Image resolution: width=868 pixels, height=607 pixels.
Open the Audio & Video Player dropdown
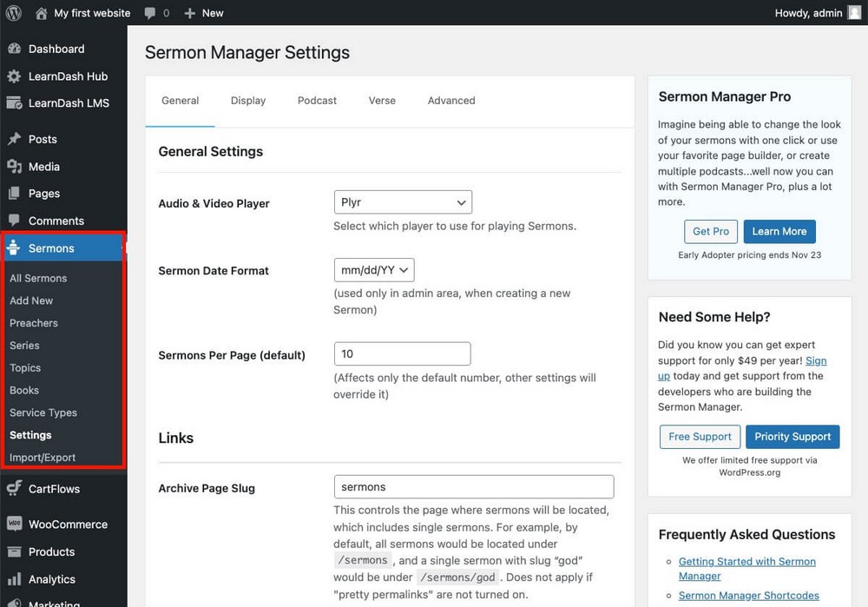[x=402, y=201]
